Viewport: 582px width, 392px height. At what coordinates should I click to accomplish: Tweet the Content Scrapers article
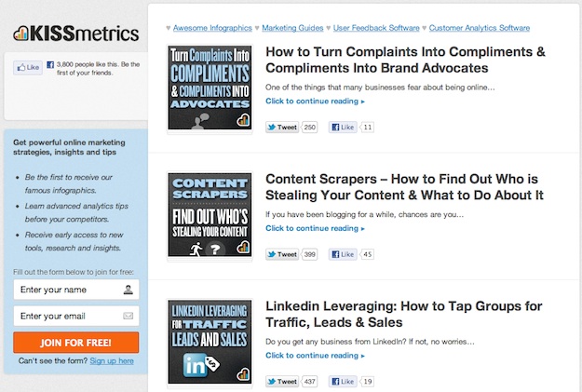pos(281,253)
